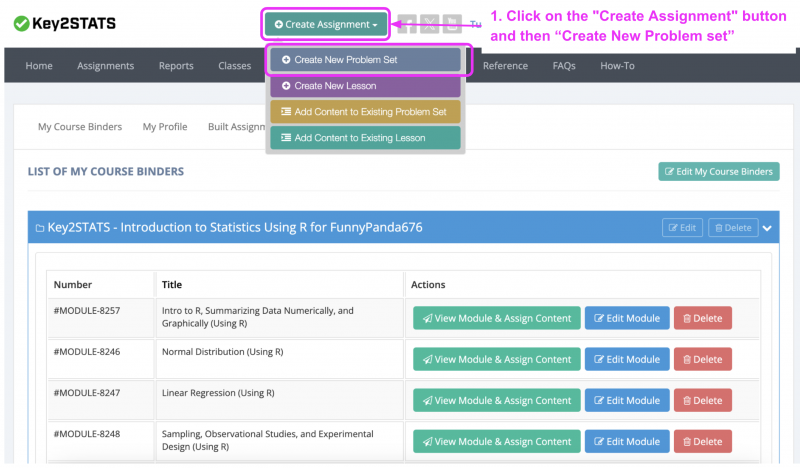Viewport: 800px width, 468px height.
Task: Open Reference in navigation bar
Action: coord(505,66)
